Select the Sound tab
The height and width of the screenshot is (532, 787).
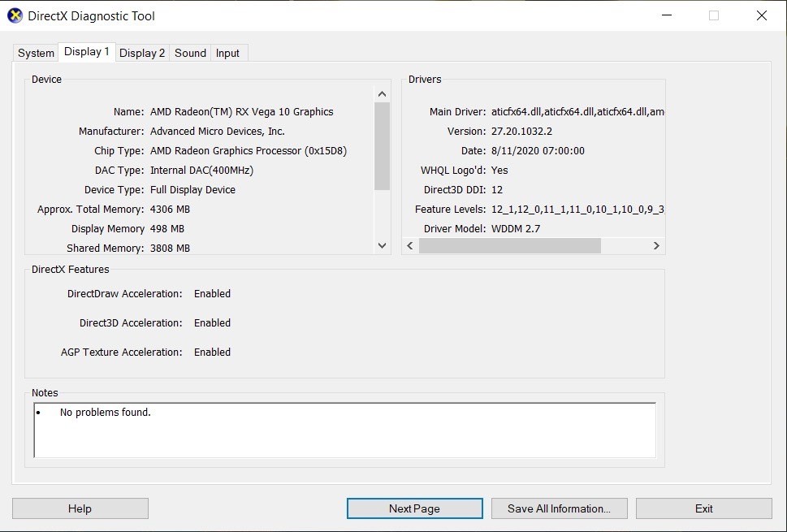pos(189,52)
